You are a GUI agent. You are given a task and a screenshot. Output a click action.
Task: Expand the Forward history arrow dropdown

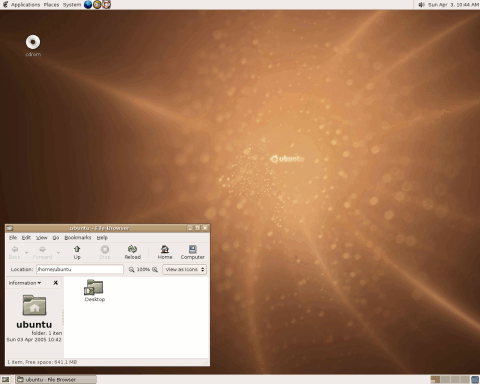pos(58,253)
